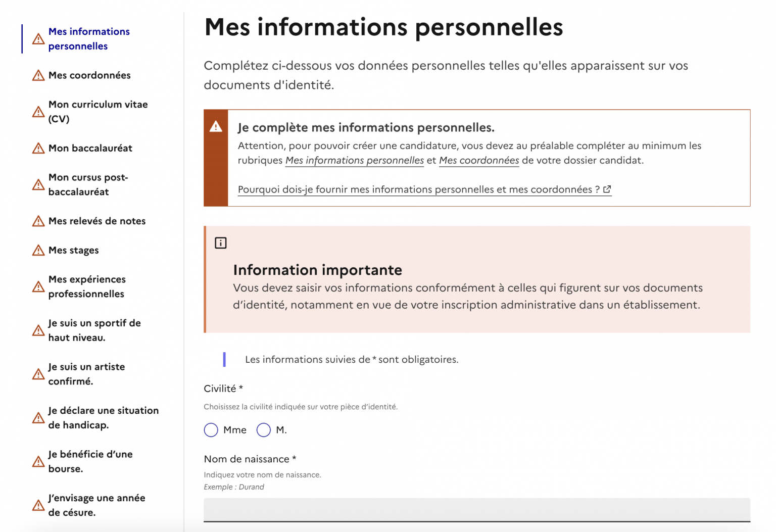Viewport: 776px width, 532px height.
Task: Follow the Pourquoi dois-je fournir mes informations link
Action: click(x=419, y=189)
